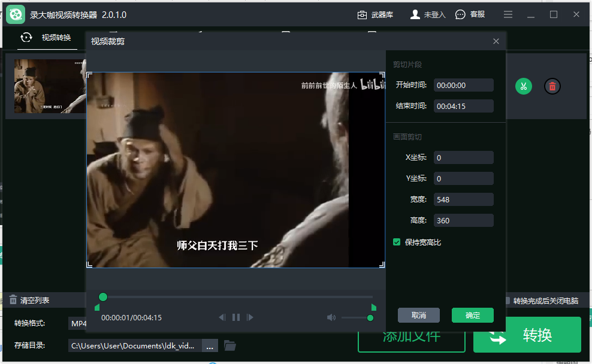Click the playback position slider handle
Screen dimensions: 592x364
pos(102,297)
